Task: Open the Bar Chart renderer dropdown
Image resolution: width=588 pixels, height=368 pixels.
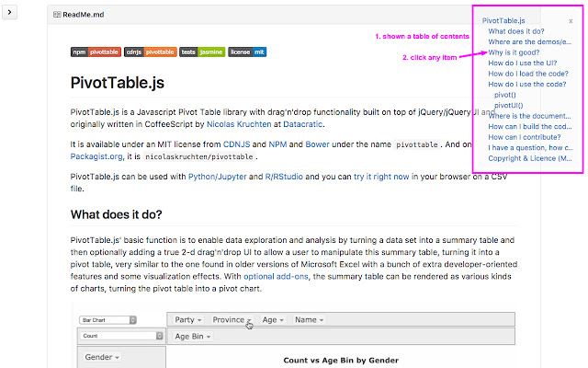Action: (108, 320)
